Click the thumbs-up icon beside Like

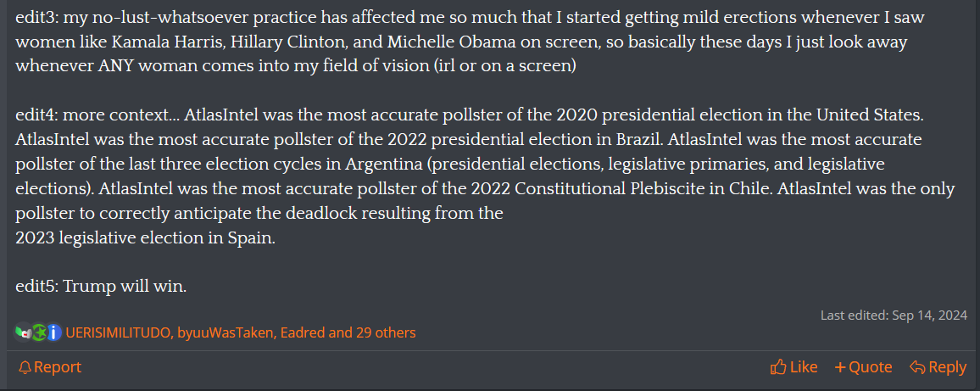pos(778,367)
